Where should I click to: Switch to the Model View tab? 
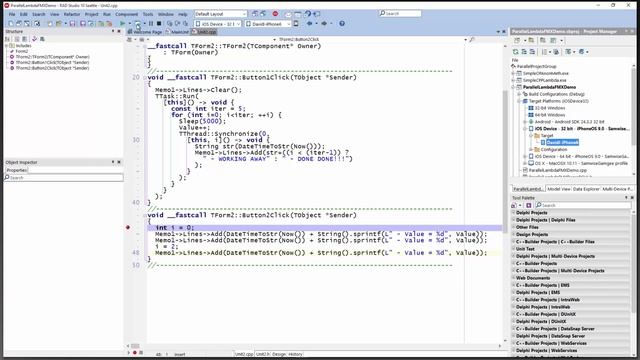[x=558, y=189]
